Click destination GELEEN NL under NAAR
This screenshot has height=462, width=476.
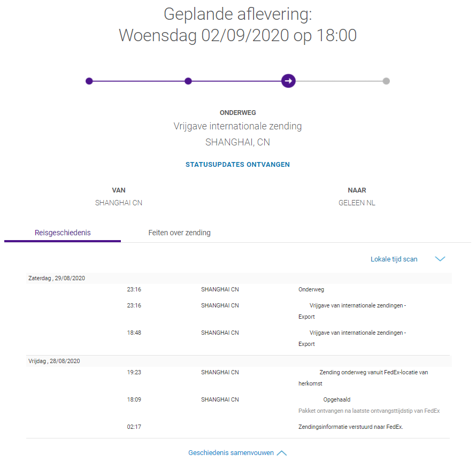(357, 203)
